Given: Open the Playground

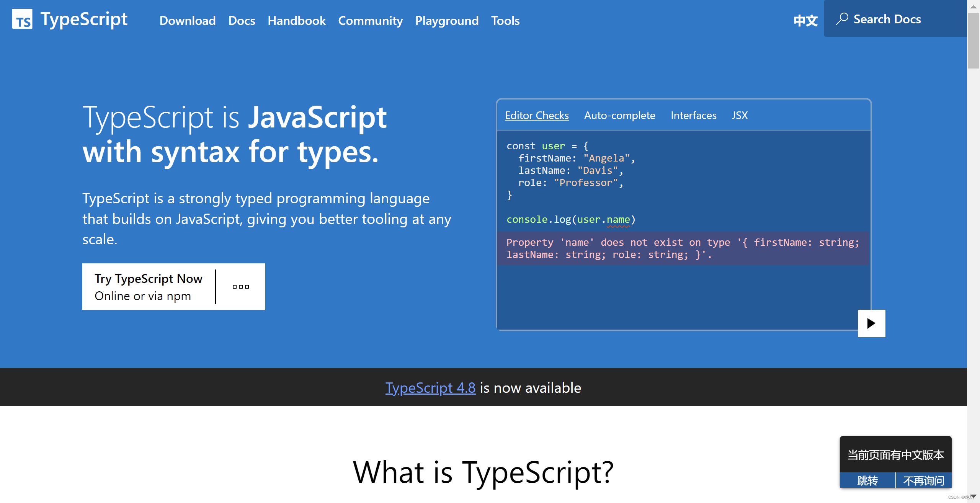Looking at the screenshot, I should click(x=447, y=21).
